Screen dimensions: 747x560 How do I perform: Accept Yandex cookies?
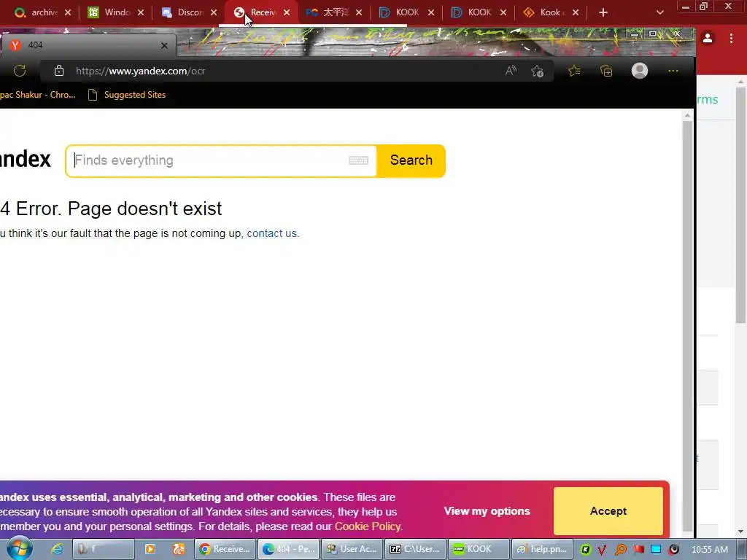point(608,511)
